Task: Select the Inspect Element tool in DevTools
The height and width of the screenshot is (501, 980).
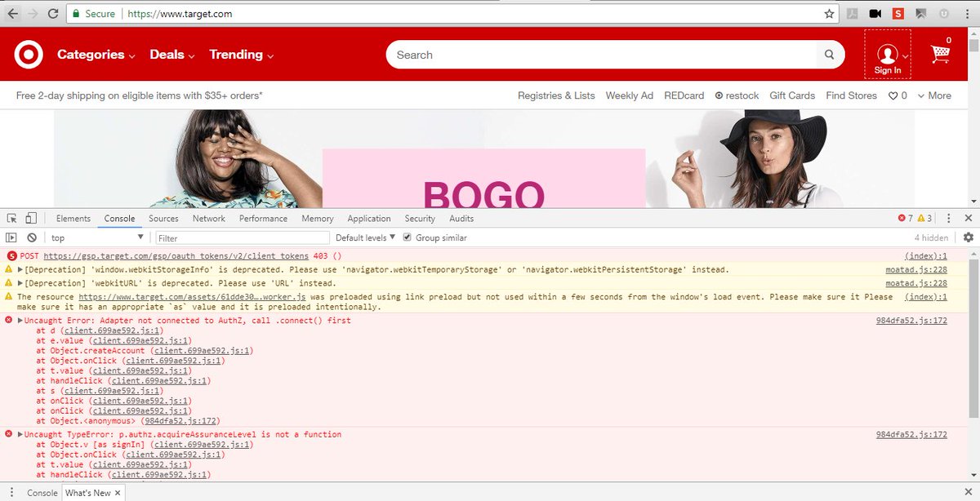Action: coord(12,218)
